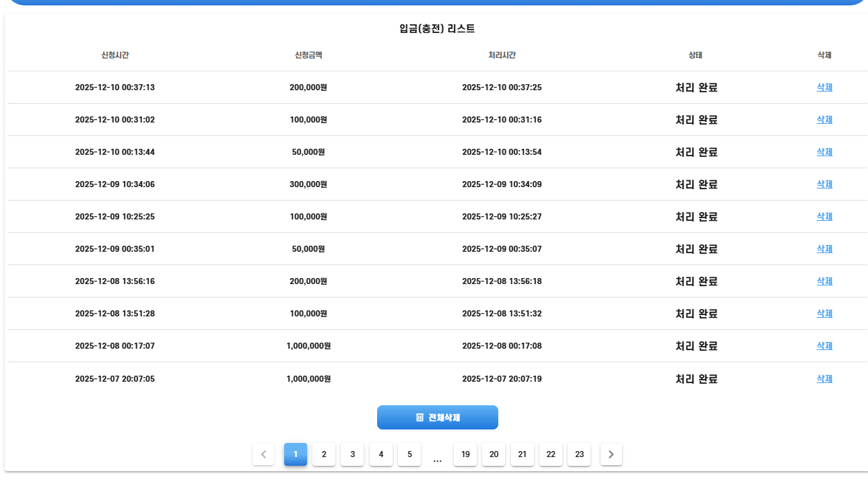Go to page 20

(494, 454)
